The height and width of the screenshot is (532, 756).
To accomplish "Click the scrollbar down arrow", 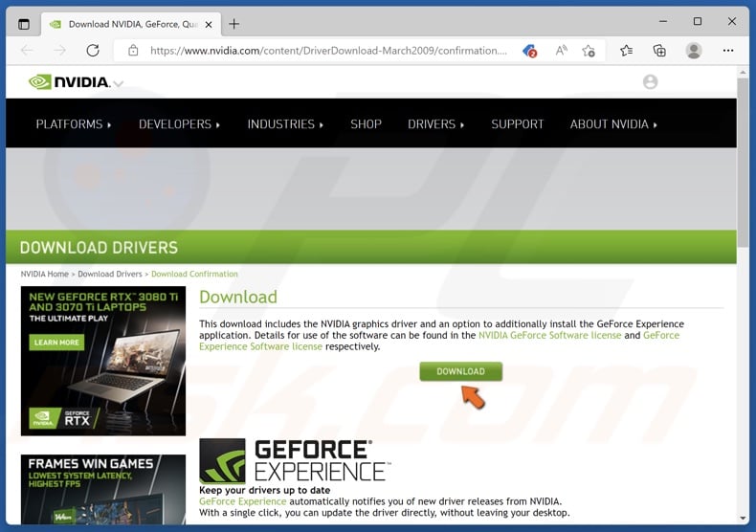I will (x=743, y=519).
